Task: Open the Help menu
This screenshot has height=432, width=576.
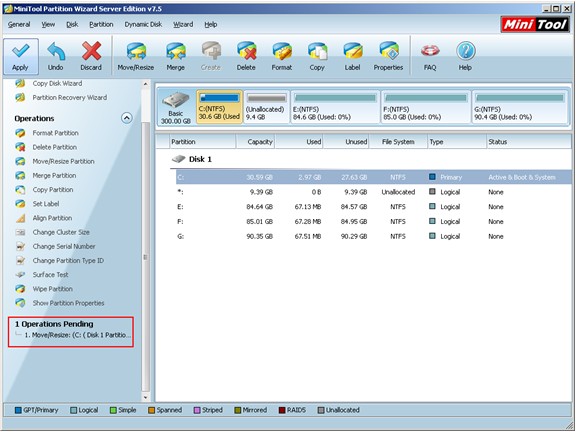Action: coord(210,25)
